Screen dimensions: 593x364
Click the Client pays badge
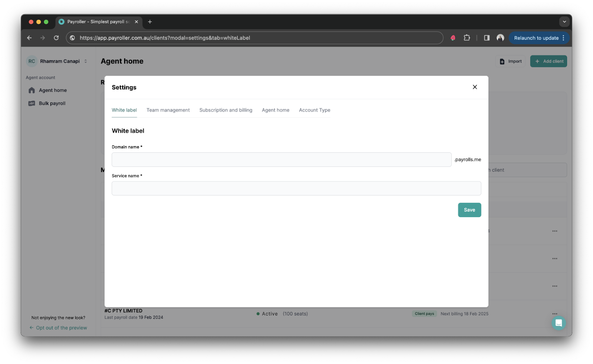click(x=424, y=314)
